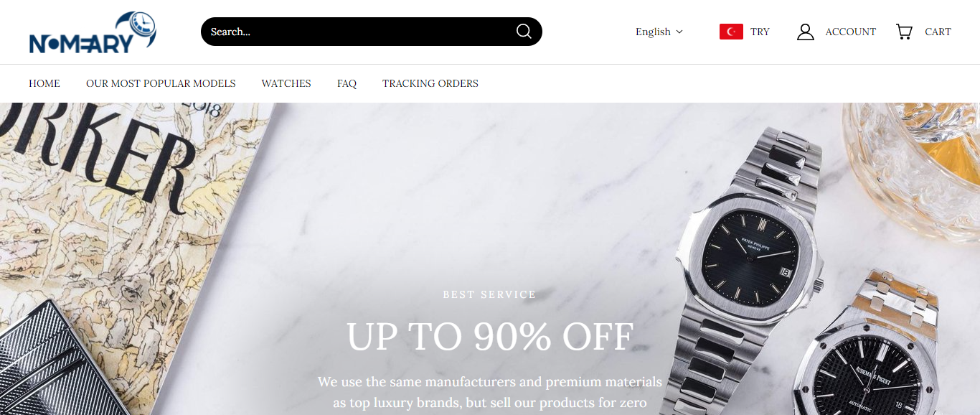Viewport: 980px width, 415px height.
Task: Click the magnifying glass search icon
Action: coord(524,32)
